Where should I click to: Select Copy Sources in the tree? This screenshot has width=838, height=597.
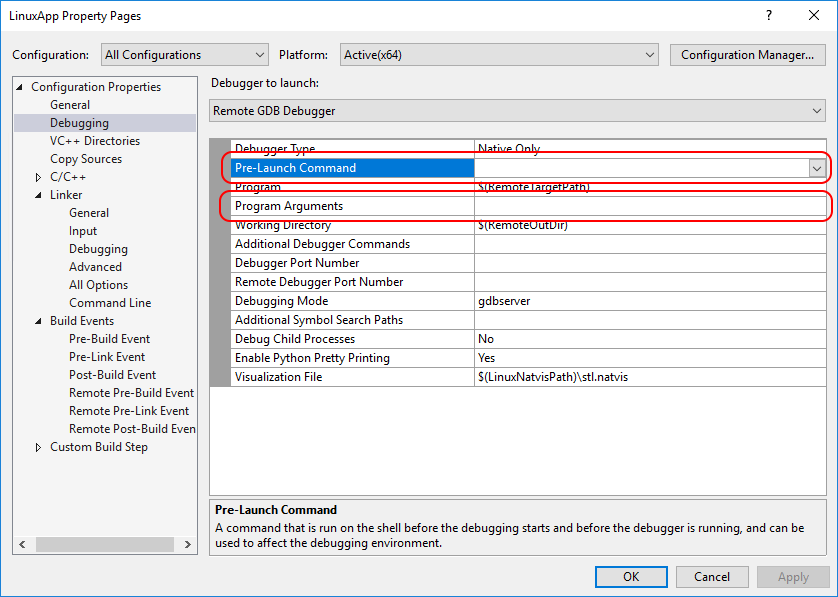point(86,159)
